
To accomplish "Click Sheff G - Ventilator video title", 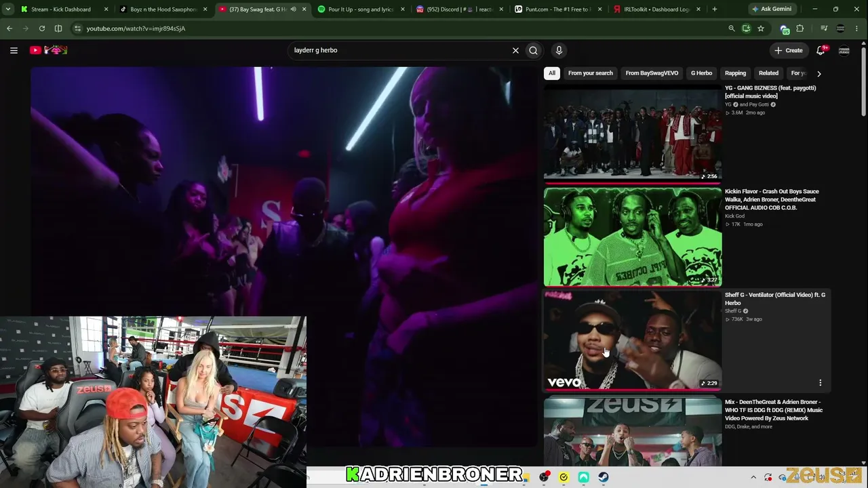I will click(x=775, y=299).
